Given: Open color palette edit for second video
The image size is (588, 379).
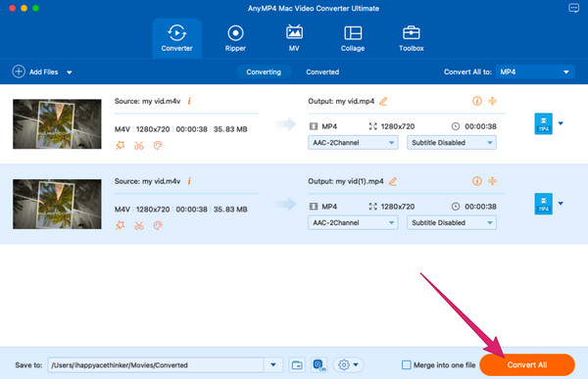Looking at the screenshot, I should click(x=158, y=225).
